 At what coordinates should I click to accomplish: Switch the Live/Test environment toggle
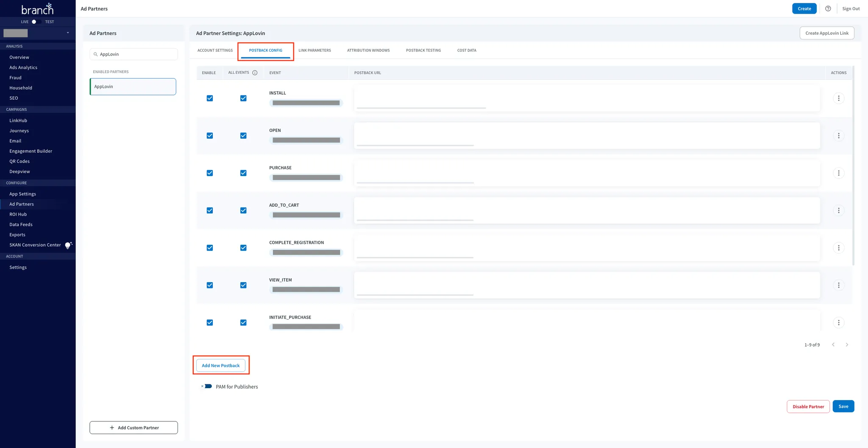(37, 22)
